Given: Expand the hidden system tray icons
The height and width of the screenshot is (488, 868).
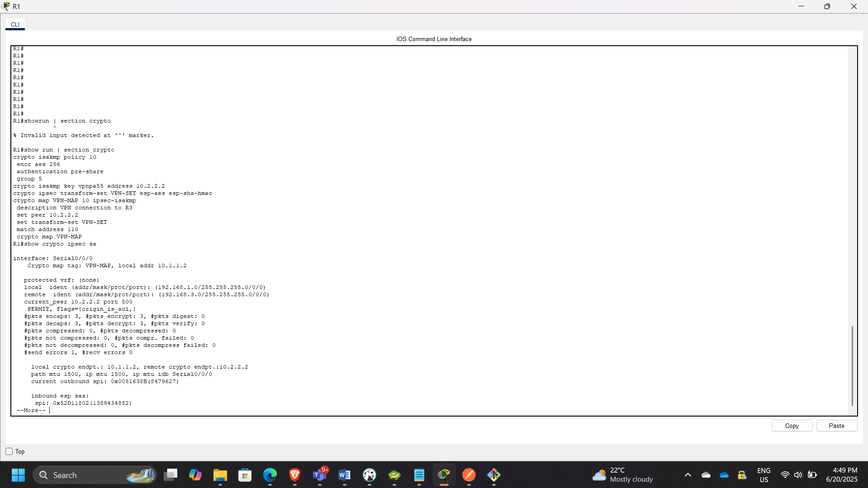Looking at the screenshot, I should pos(688,475).
